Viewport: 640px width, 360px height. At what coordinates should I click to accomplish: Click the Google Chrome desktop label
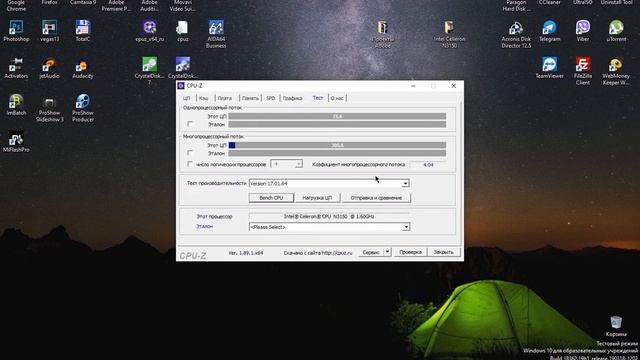click(x=16, y=5)
